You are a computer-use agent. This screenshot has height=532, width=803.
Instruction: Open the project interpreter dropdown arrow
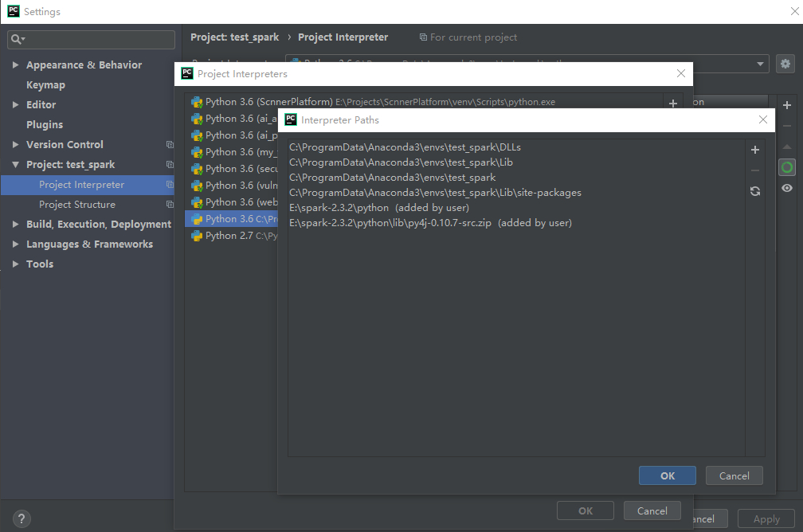coord(760,64)
